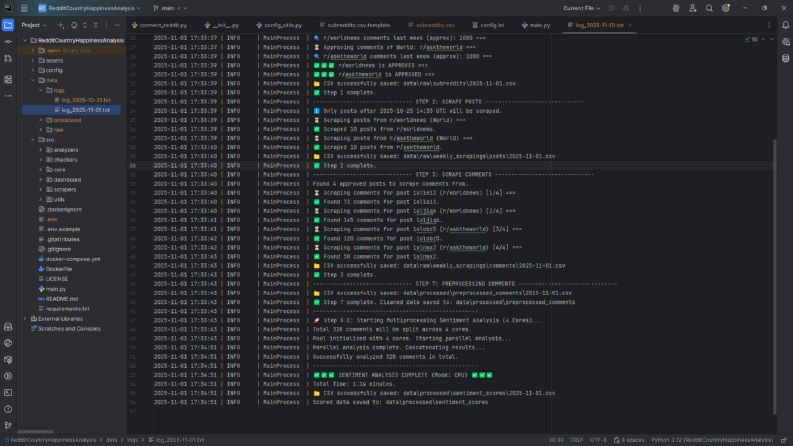Open the Database tool window

[785, 59]
